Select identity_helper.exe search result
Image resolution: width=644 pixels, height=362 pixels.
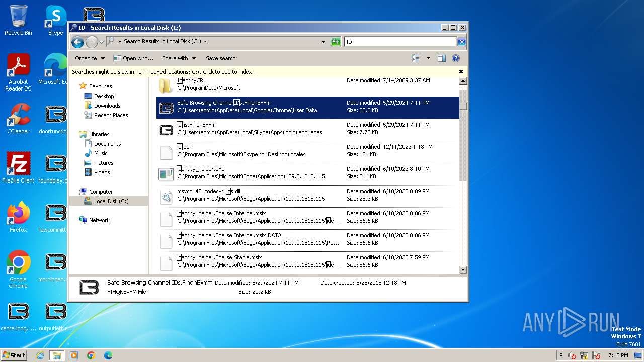click(x=307, y=174)
